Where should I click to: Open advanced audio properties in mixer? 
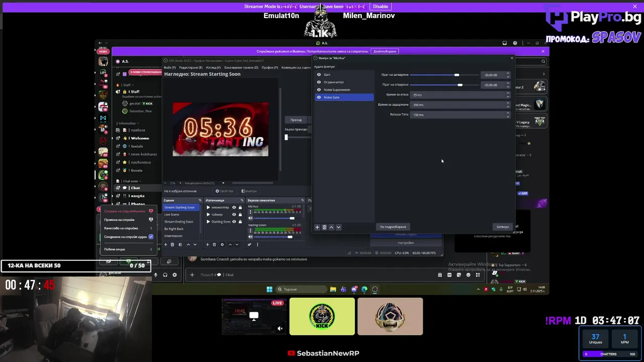[x=250, y=244]
